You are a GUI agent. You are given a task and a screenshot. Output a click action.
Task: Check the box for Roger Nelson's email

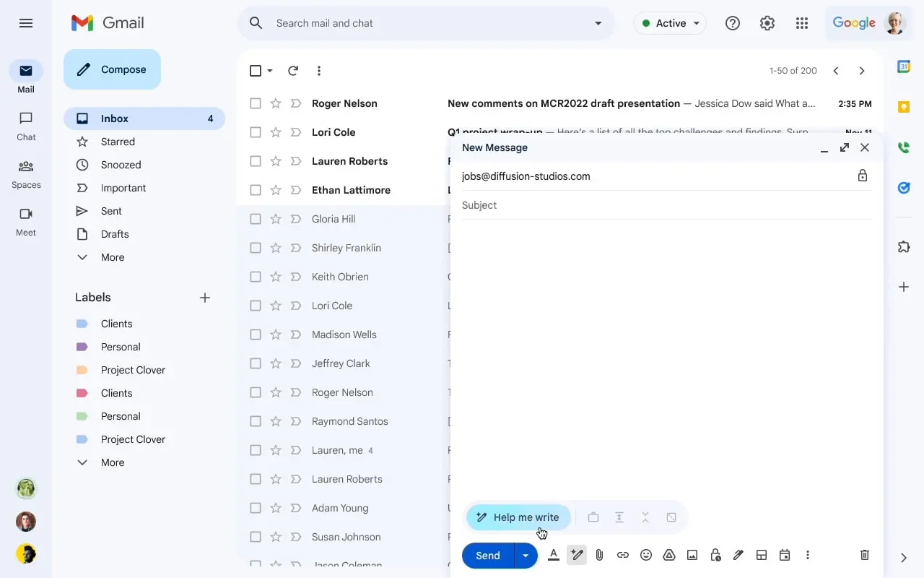pos(256,103)
